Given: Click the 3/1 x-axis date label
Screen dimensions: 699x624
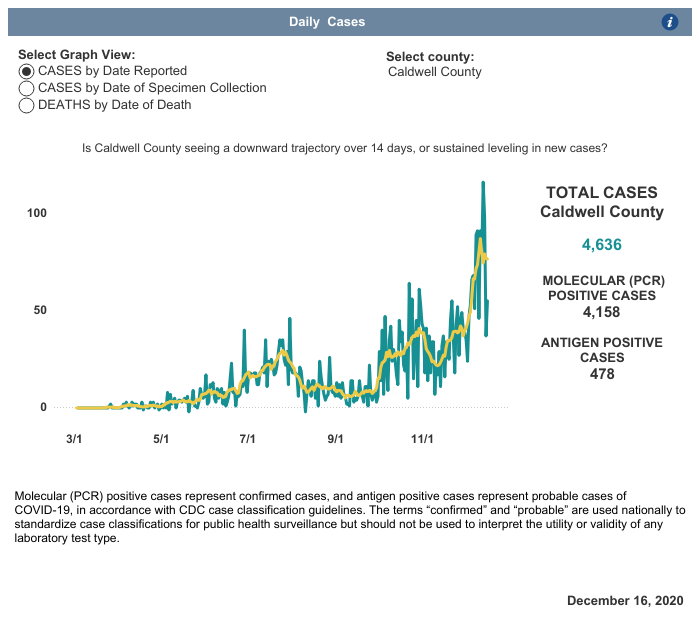Looking at the screenshot, I should 73,438.
